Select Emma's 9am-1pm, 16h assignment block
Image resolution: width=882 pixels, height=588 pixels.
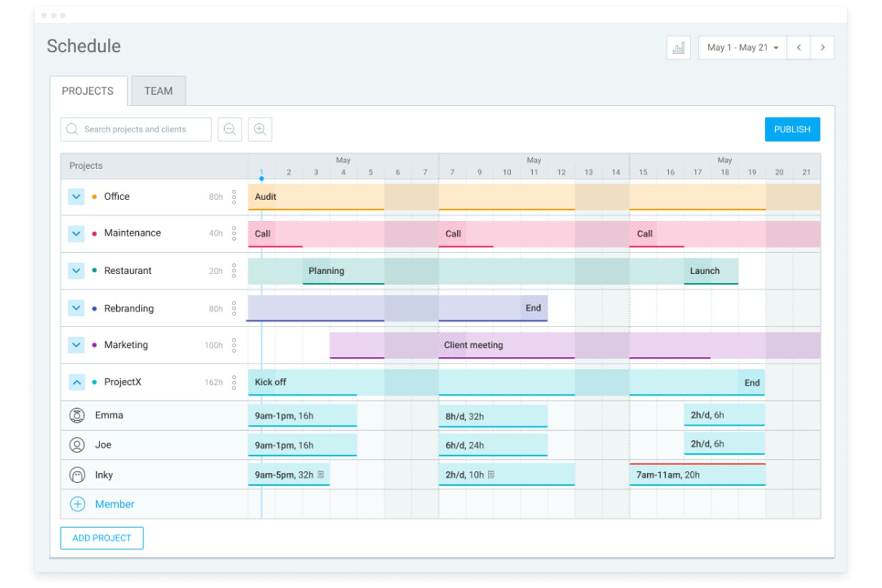tap(302, 416)
